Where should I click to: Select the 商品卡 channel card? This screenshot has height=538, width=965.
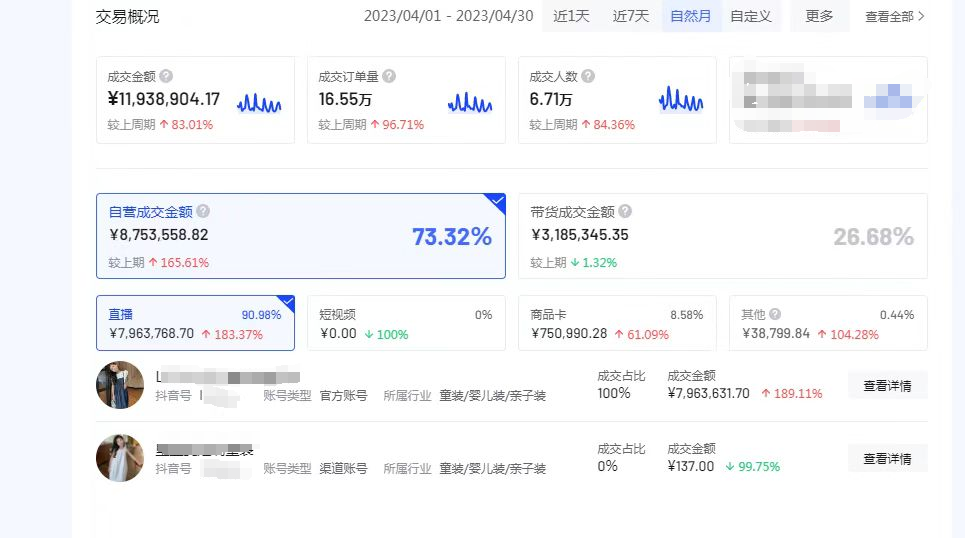617,323
